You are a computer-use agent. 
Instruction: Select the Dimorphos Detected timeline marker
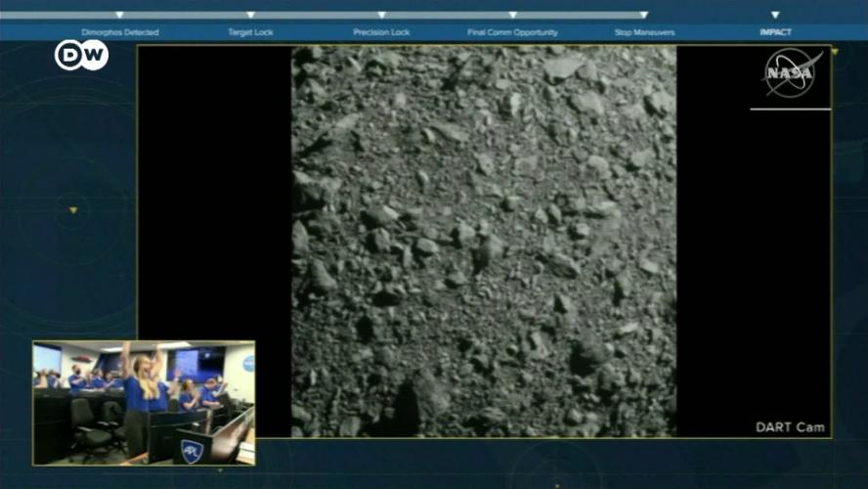click(x=119, y=15)
